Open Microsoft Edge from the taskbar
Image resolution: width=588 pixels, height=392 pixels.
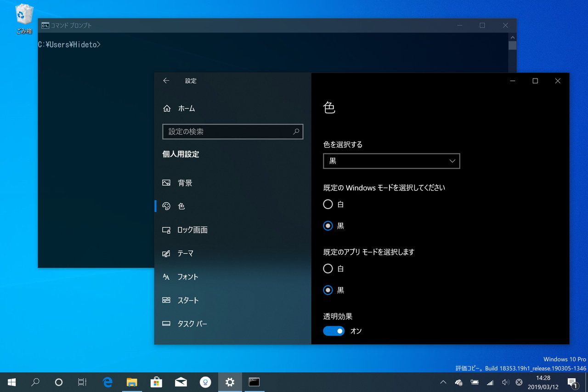click(x=107, y=382)
